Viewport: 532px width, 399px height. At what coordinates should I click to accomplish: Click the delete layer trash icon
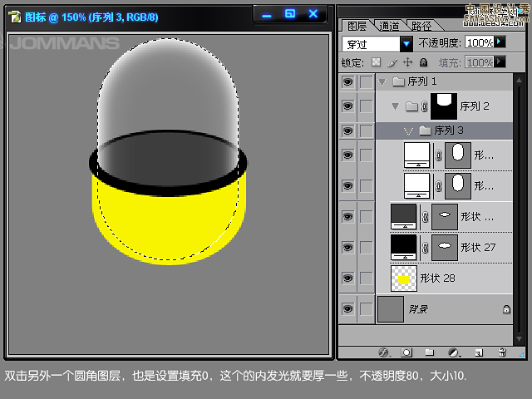pyautogui.click(x=501, y=352)
